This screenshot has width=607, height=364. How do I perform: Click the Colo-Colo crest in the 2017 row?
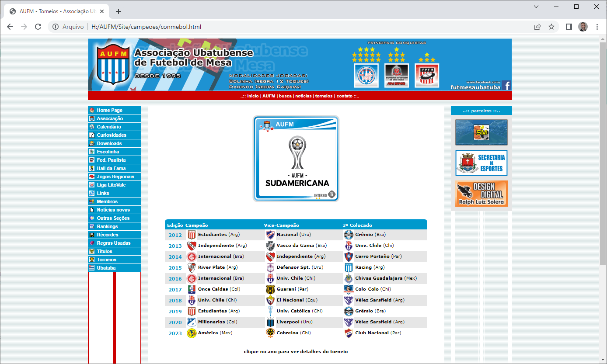pos(349,289)
